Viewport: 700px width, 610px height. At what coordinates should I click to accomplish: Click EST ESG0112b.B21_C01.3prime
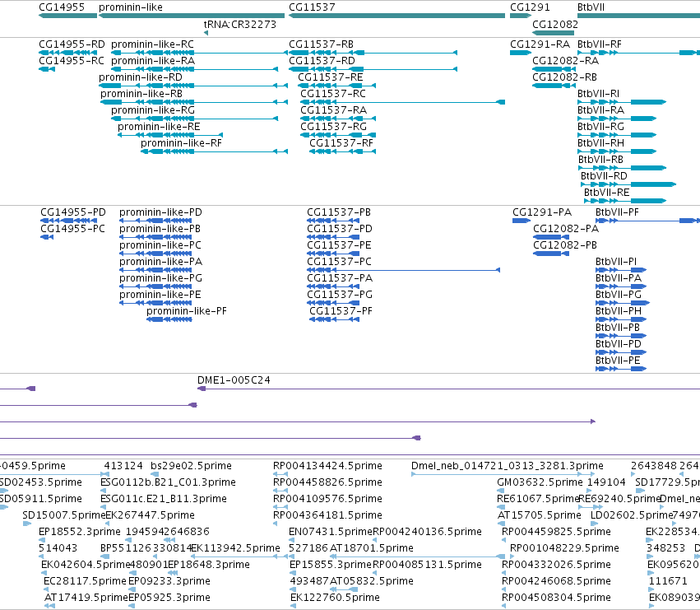point(168,482)
